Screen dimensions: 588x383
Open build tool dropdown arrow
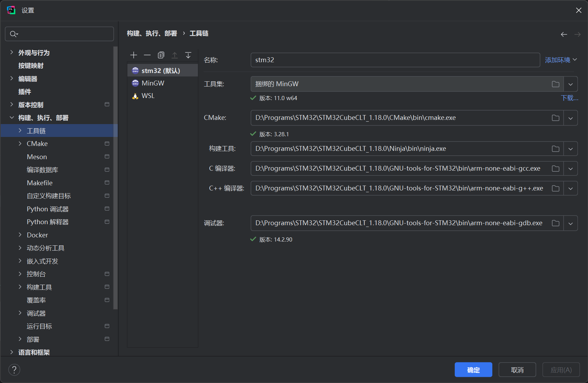coord(571,149)
